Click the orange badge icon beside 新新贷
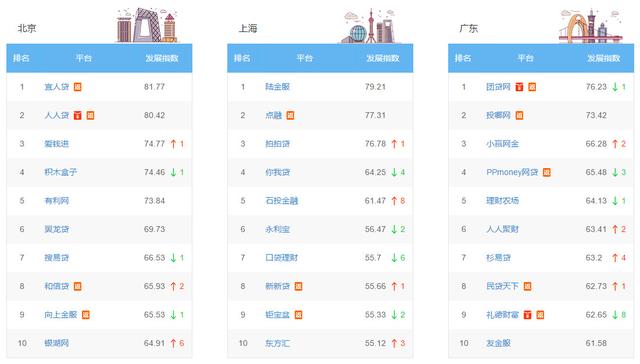This screenshot has height=364, width=640. point(298,286)
